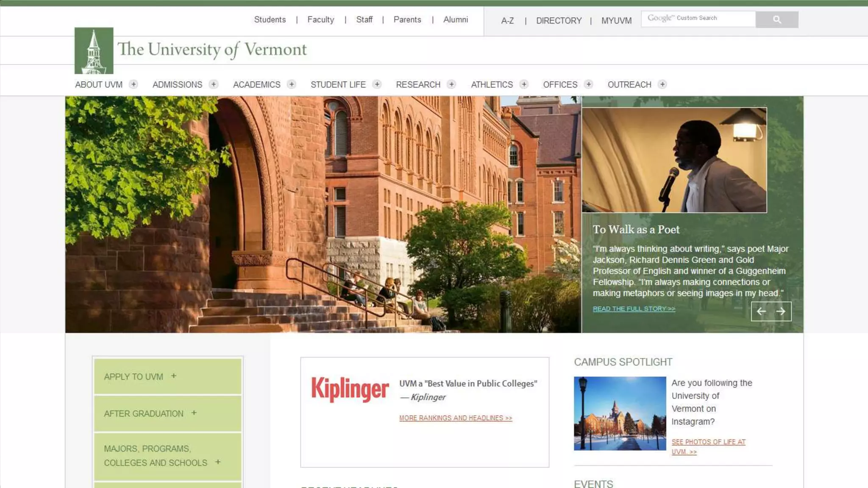Screen dimensions: 868x488
Task: Open the Academics menu
Action: [256, 85]
